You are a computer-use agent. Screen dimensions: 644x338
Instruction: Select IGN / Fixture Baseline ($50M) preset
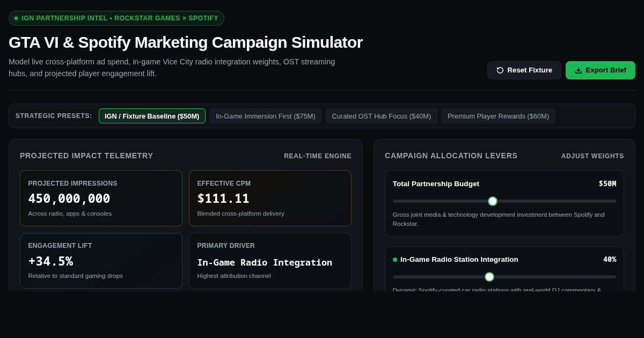[152, 116]
